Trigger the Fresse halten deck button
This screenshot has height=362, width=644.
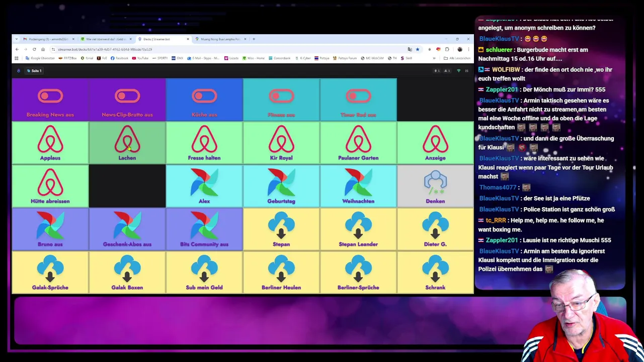tap(204, 143)
